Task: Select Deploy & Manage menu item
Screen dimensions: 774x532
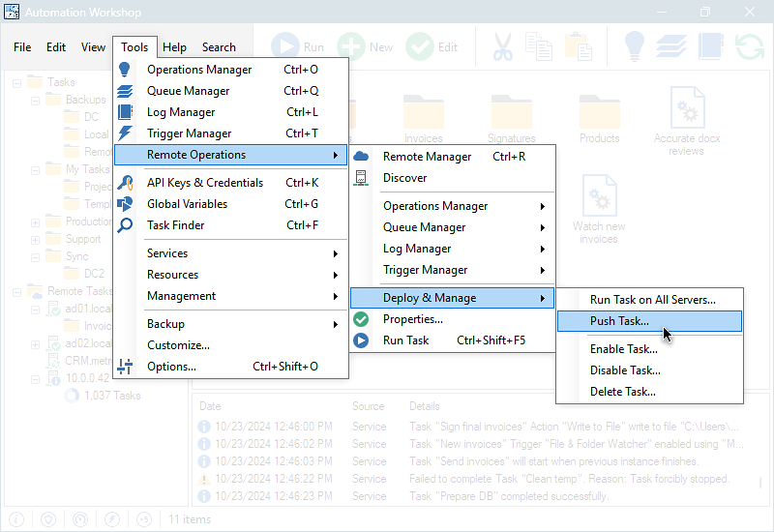Action: [453, 298]
